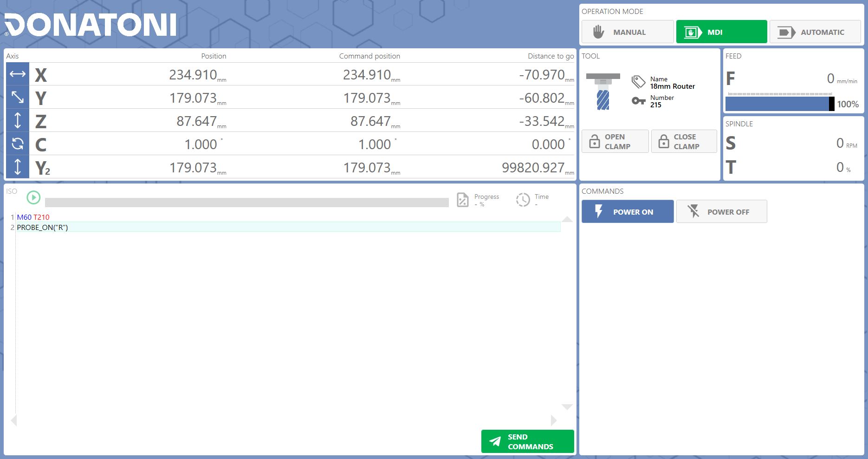This screenshot has width=868, height=459.
Task: Click the tool Number key icon
Action: coord(638,101)
